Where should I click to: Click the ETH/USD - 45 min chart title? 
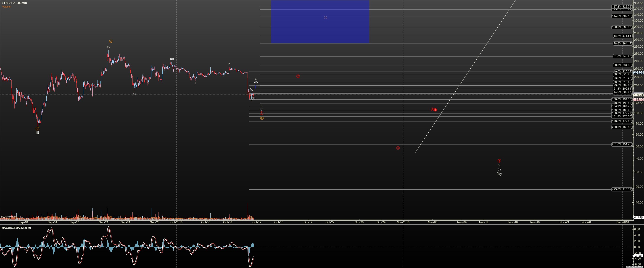[x=14, y=3]
